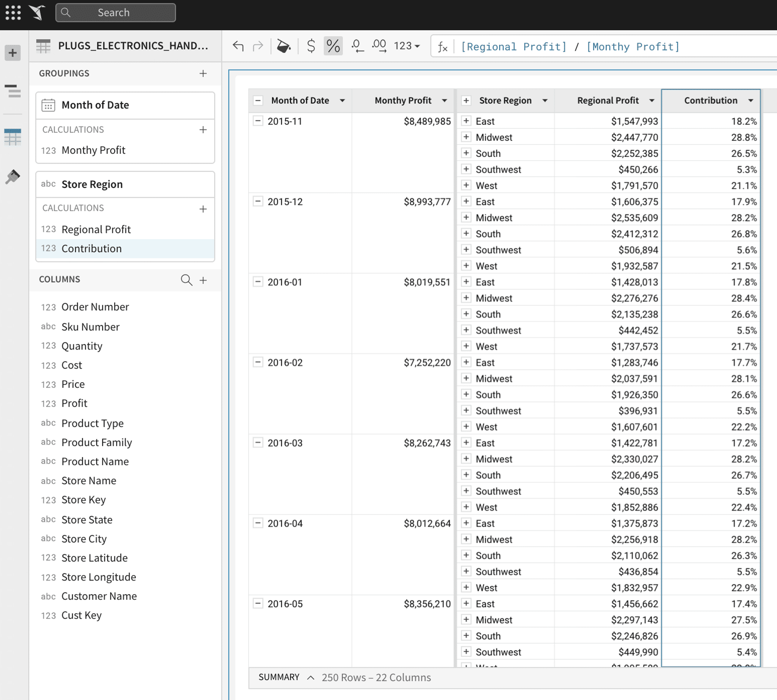Select Contribution calculation in Store Region group
The height and width of the screenshot is (700, 777).
[x=125, y=248]
